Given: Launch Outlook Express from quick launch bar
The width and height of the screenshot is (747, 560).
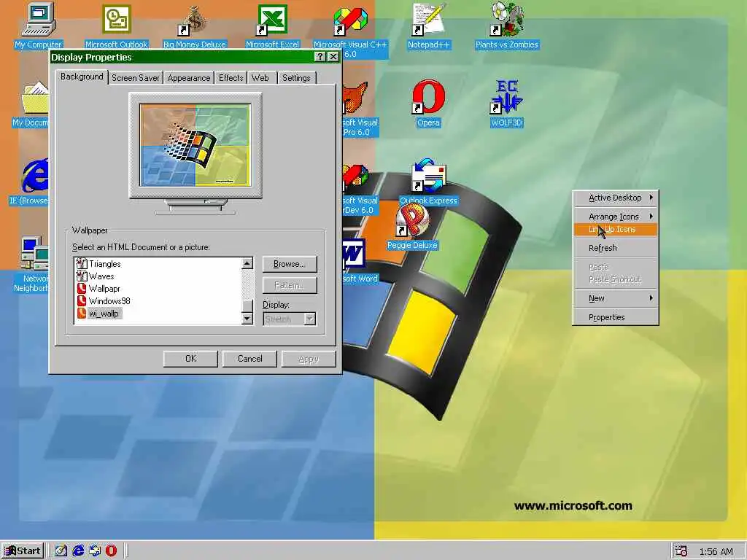Looking at the screenshot, I should 95,551.
